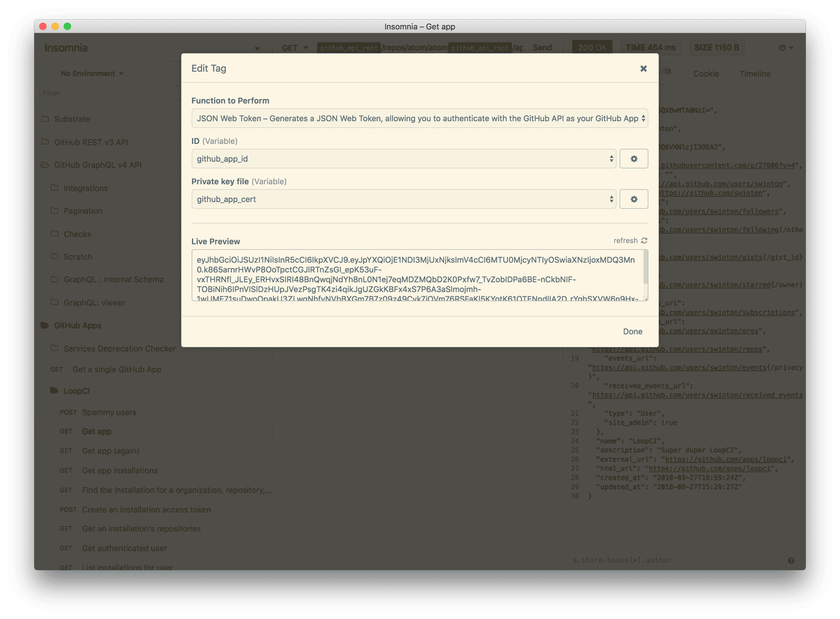Viewport: 840px width, 619px height.
Task: Open the response history clock dropdown
Action: tap(786, 48)
